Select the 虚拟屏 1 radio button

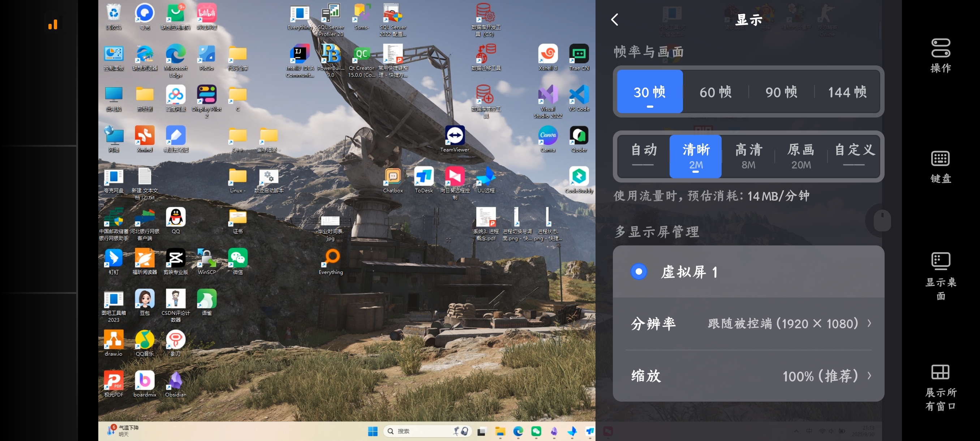[x=639, y=272]
